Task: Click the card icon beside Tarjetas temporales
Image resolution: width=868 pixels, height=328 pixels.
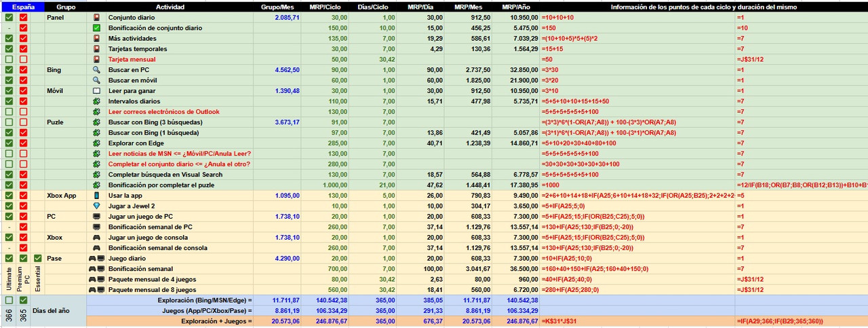Action: [x=96, y=49]
